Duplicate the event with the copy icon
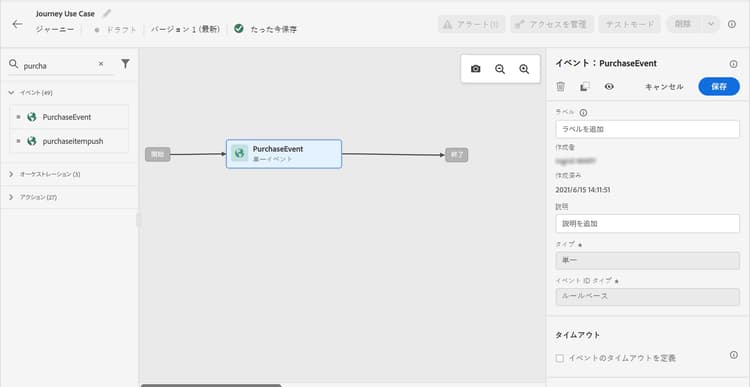This screenshot has height=387, width=750. 585,87
